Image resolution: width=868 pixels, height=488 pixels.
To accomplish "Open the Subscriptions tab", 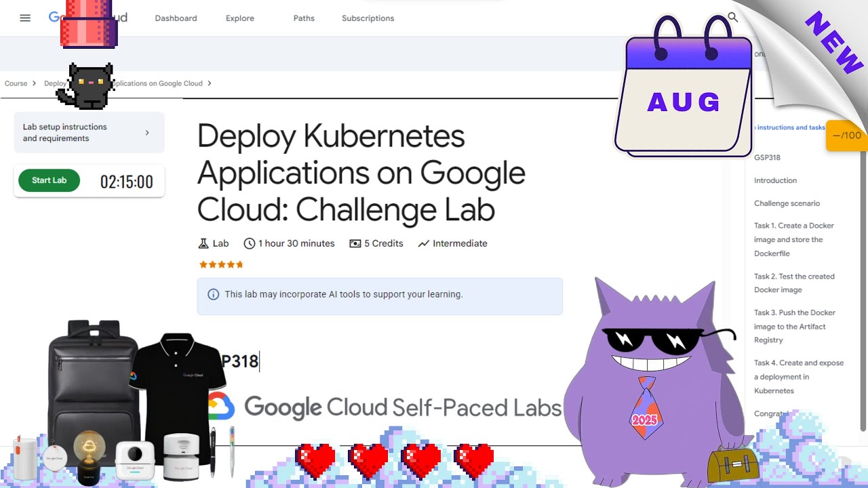I will [x=368, y=18].
